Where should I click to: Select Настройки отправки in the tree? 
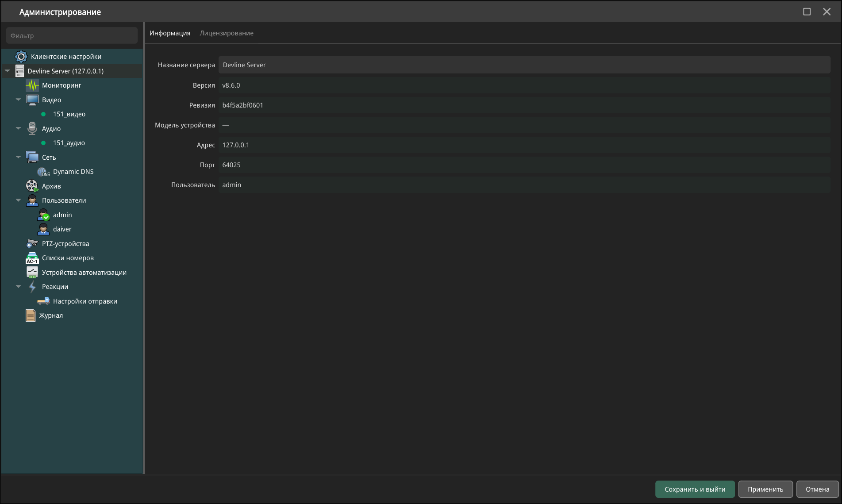click(x=85, y=301)
